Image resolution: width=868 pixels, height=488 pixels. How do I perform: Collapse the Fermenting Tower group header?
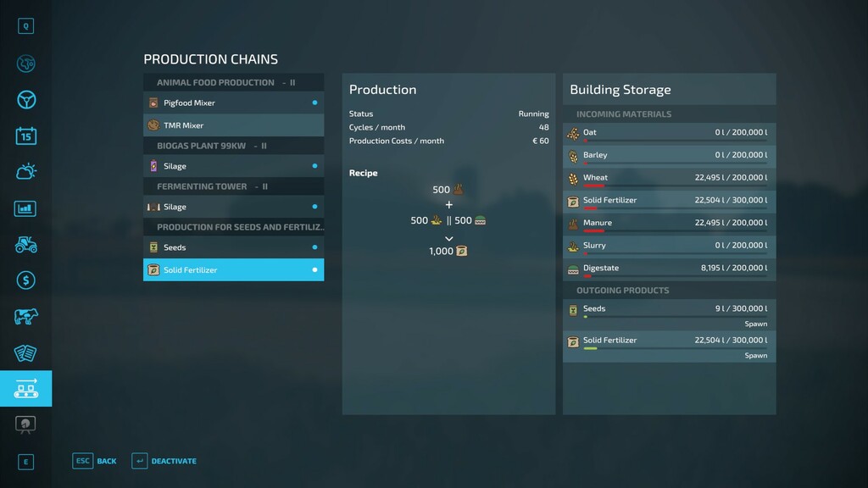click(x=234, y=186)
